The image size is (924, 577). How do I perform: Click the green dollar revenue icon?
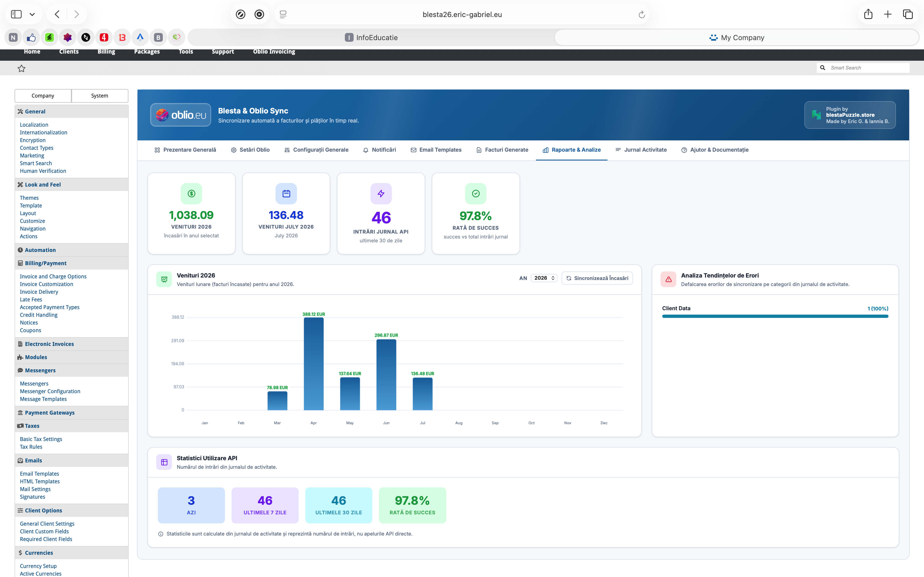[191, 193]
